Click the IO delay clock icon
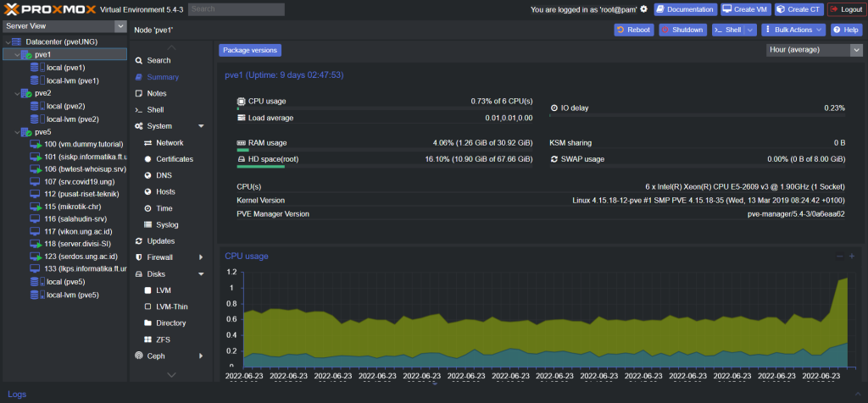 (x=554, y=108)
